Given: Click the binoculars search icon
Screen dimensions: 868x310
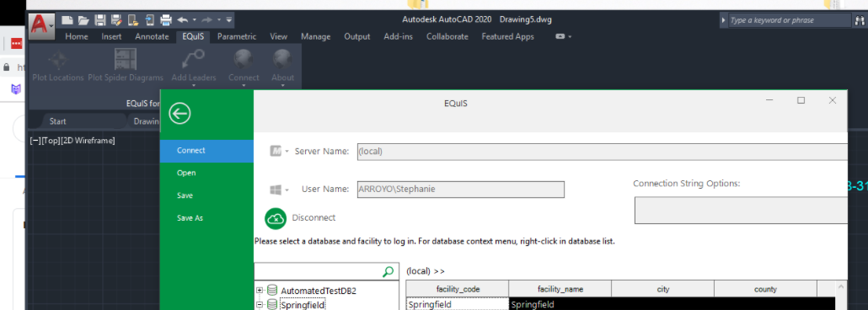Looking at the screenshot, I should coord(860,20).
